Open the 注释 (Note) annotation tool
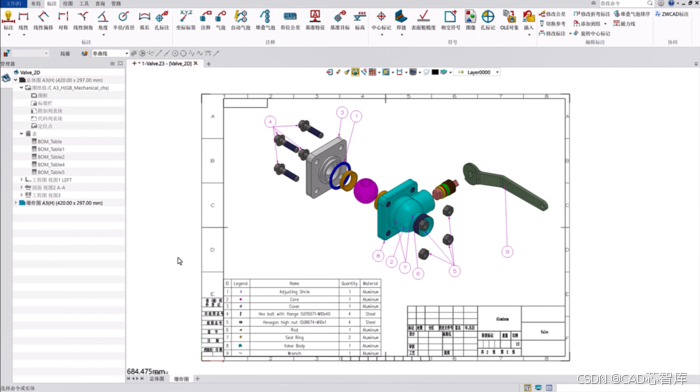Viewport: 700px width, 392px height. coord(205,20)
